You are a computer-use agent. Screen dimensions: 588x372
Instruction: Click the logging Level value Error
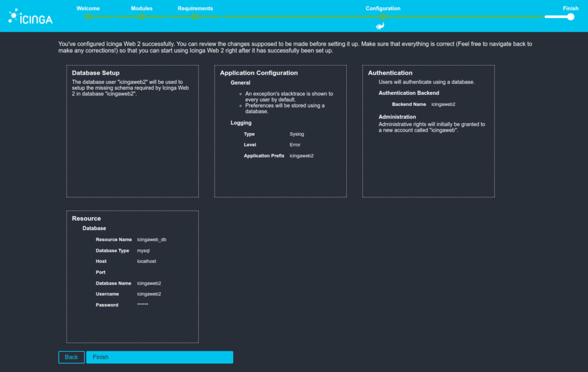coord(295,144)
